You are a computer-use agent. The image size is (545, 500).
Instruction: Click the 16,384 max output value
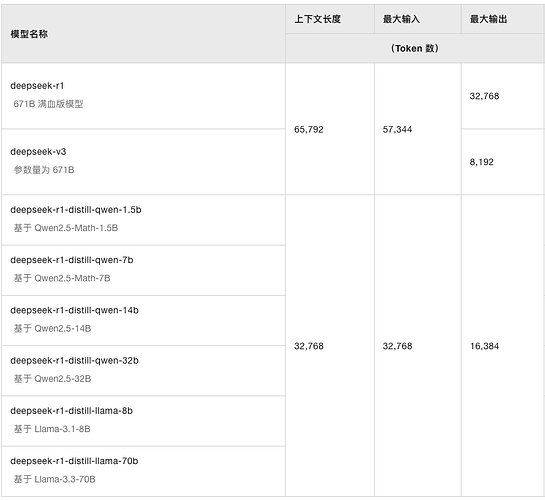click(x=485, y=346)
